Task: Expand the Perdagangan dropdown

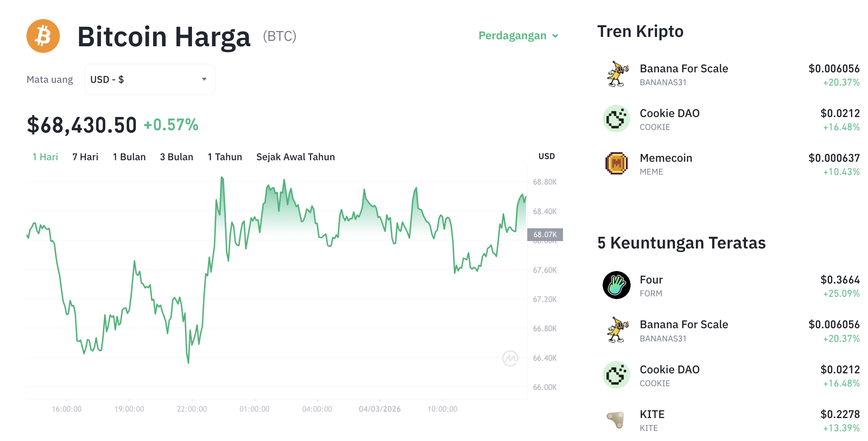Action: click(518, 35)
